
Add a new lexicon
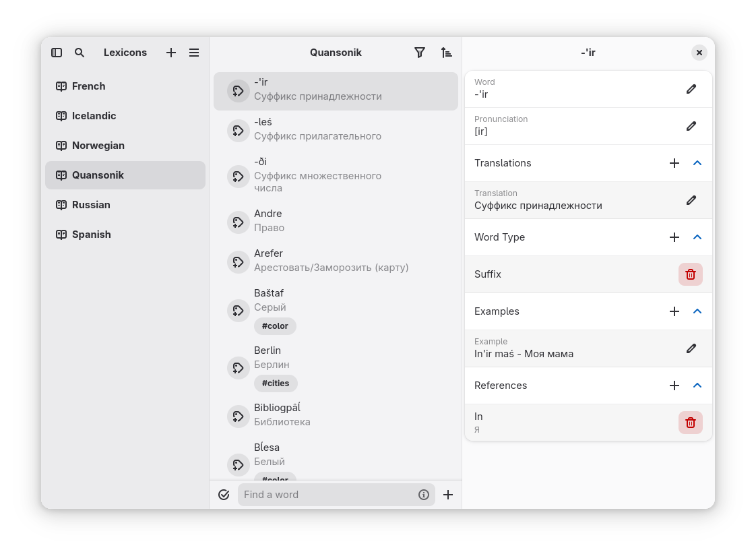tap(171, 53)
